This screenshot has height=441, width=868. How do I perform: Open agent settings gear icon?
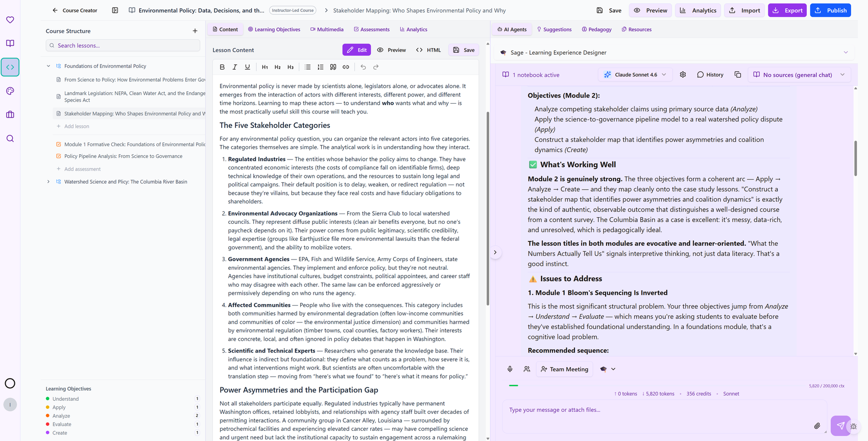pyautogui.click(x=683, y=75)
